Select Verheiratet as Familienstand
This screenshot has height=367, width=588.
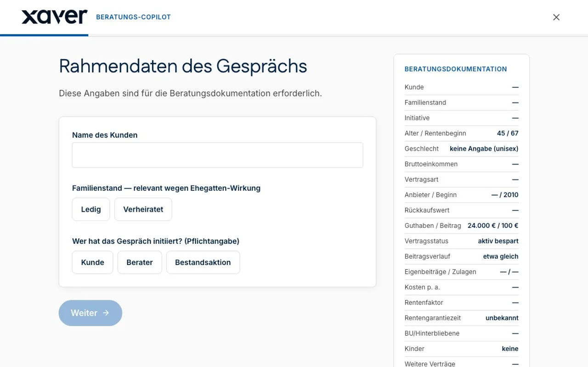click(x=143, y=209)
